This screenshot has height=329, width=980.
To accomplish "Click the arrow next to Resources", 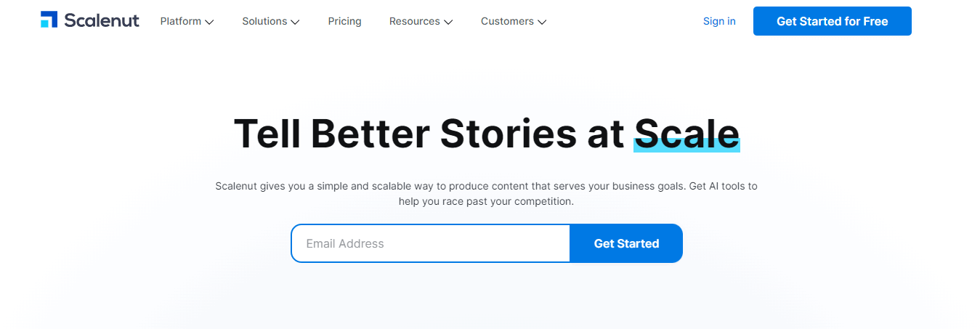I will click(448, 23).
